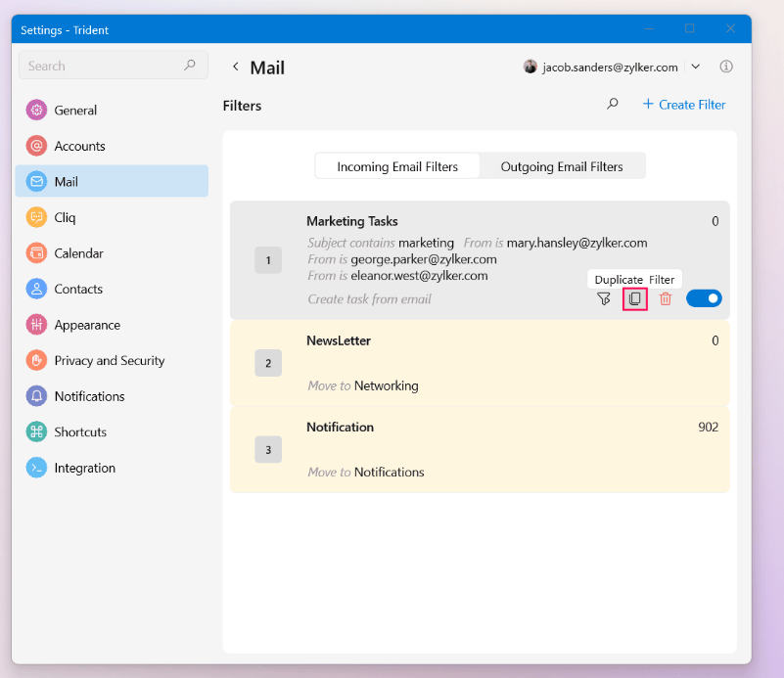Screen dimensions: 784x678
Task: Close the Settings - Trident window
Action: coord(730,28)
